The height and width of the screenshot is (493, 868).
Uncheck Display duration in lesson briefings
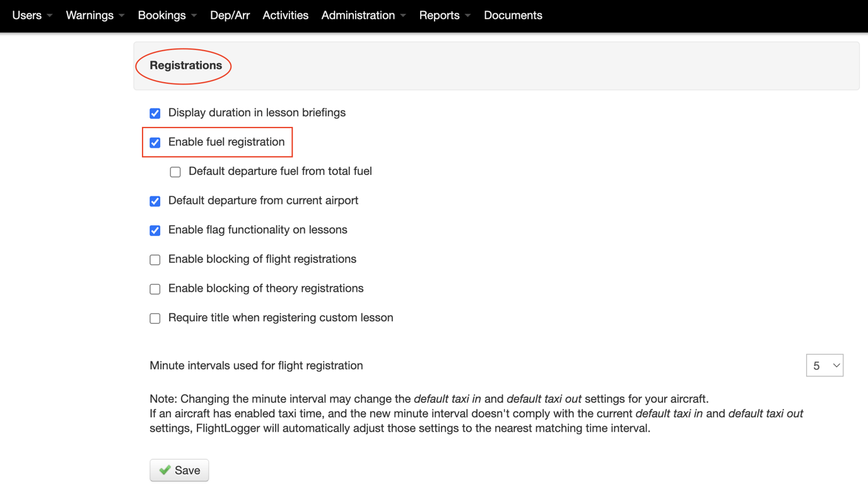pyautogui.click(x=155, y=114)
